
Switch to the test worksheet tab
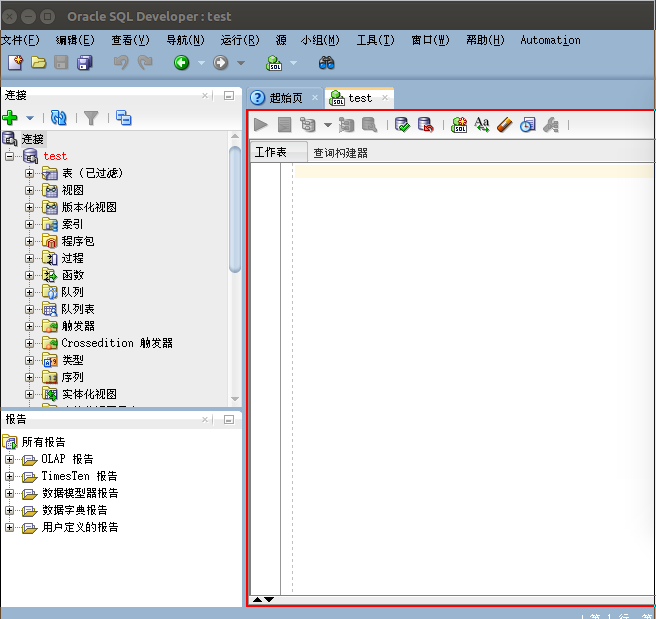[359, 98]
